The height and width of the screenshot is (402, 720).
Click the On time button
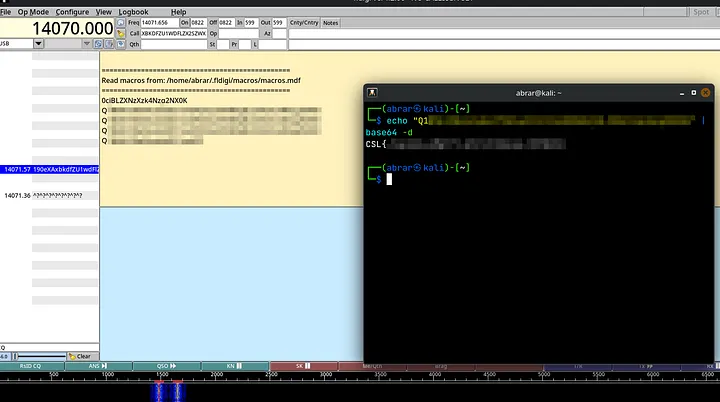coord(185,23)
